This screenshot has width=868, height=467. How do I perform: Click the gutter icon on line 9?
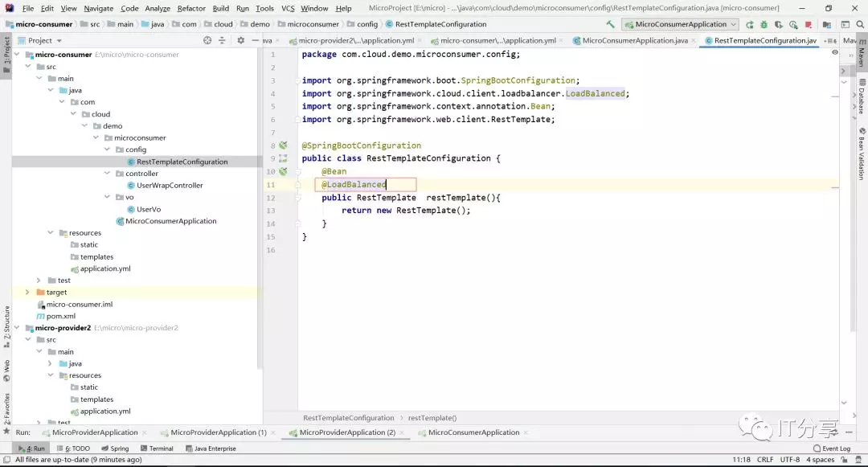[x=283, y=158]
